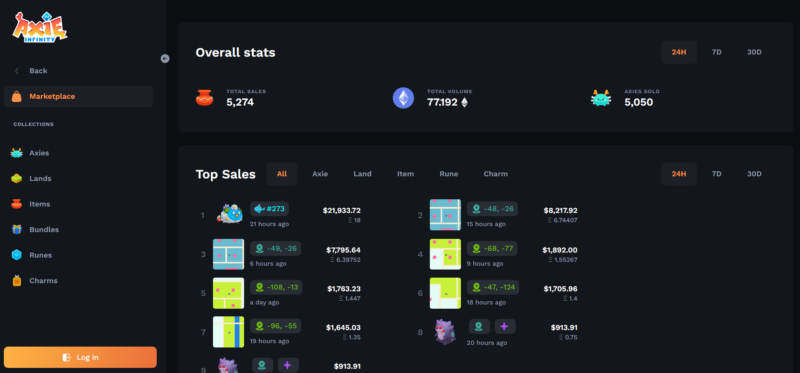
Task: Click the $21,933.72 sale price
Action: pos(342,210)
